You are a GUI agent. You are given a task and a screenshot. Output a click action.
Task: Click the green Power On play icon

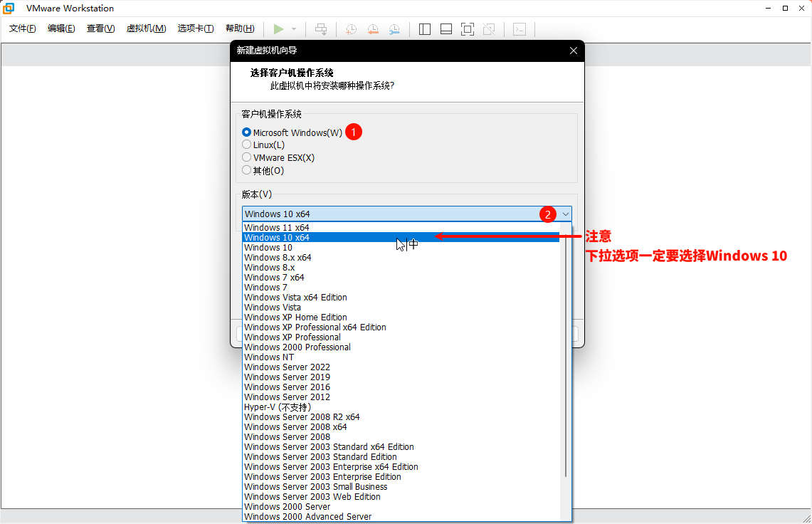[x=278, y=29]
